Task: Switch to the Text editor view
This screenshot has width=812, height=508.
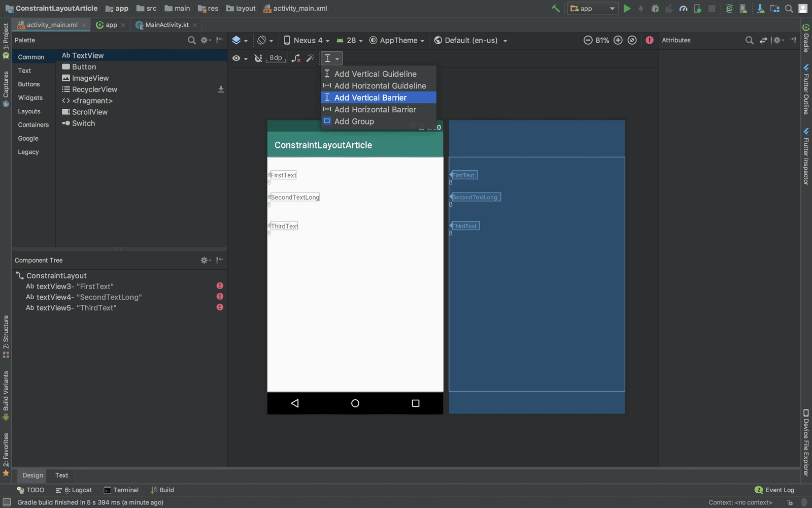Action: pos(61,475)
